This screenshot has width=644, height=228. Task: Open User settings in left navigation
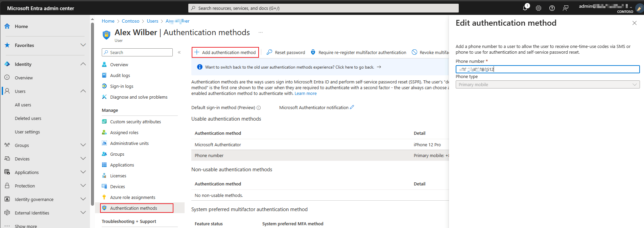(x=27, y=132)
